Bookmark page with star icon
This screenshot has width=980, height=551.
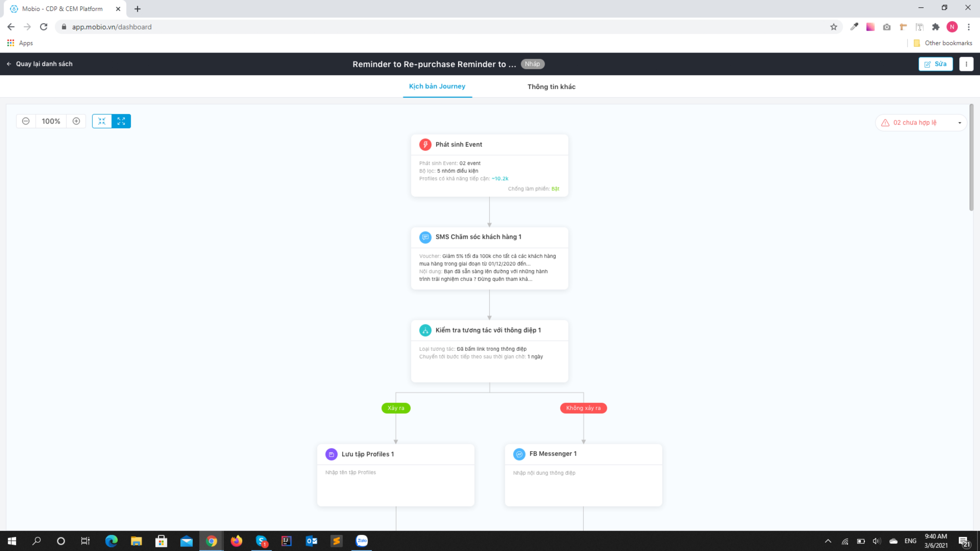pos(833,27)
